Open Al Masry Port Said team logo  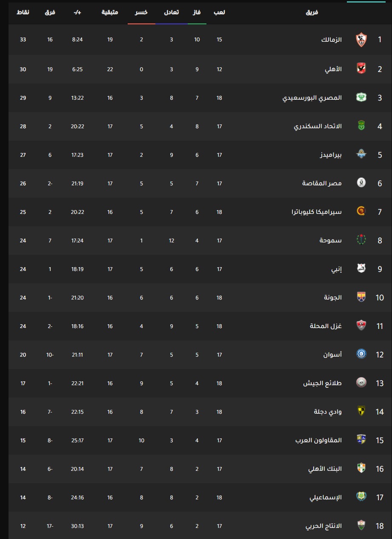[x=361, y=98]
